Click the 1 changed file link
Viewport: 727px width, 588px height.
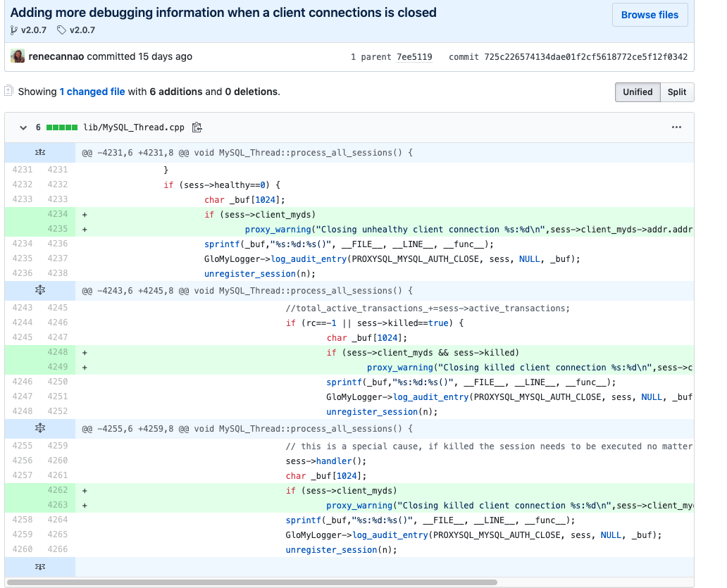(x=92, y=91)
